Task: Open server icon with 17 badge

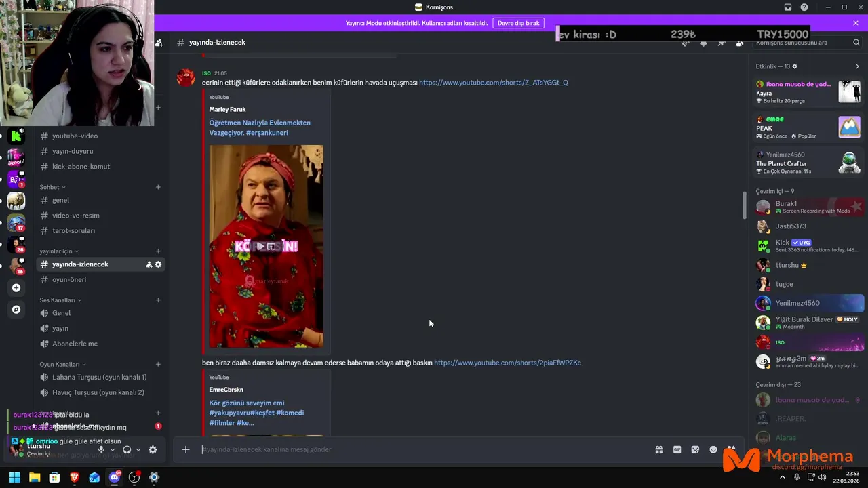Action: (16, 222)
